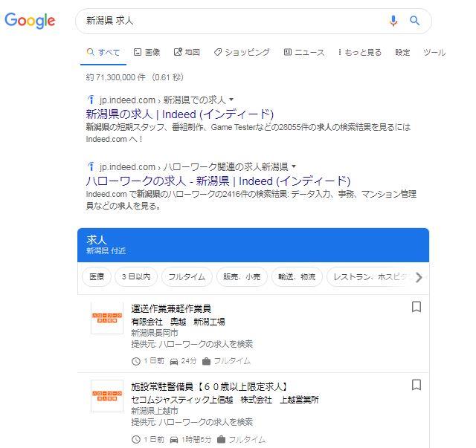Open ハローワークの求人 - 新潟県 Indeed link
Viewport: 476px width, 448px height.
pos(217,181)
